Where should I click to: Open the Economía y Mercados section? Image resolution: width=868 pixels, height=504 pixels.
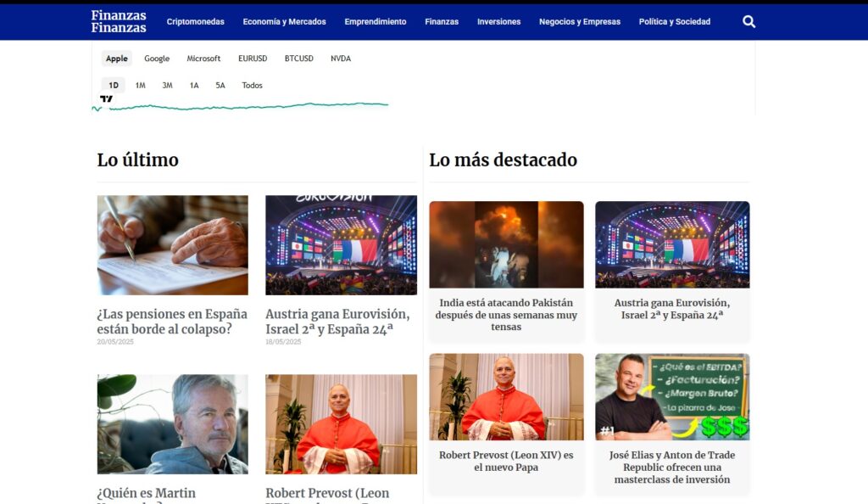[284, 21]
